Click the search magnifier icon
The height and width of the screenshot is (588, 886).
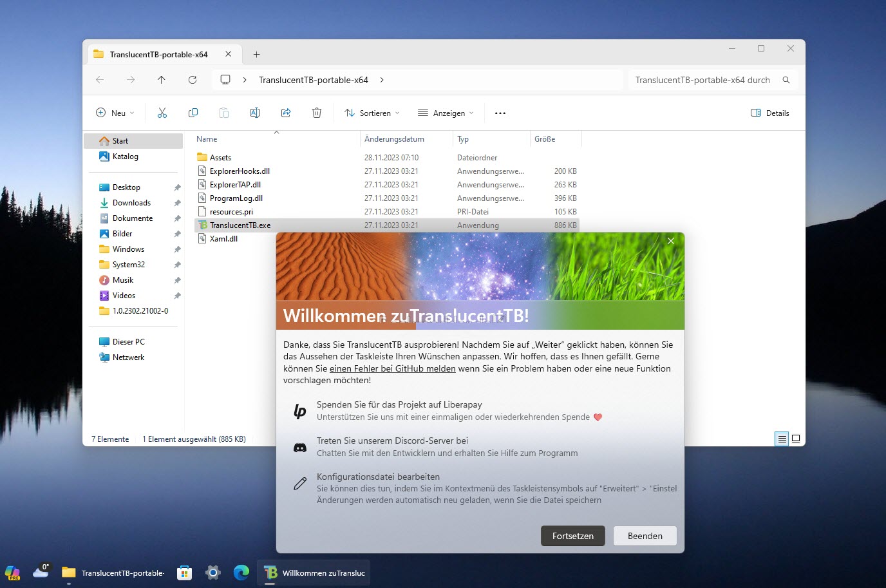[x=786, y=80]
